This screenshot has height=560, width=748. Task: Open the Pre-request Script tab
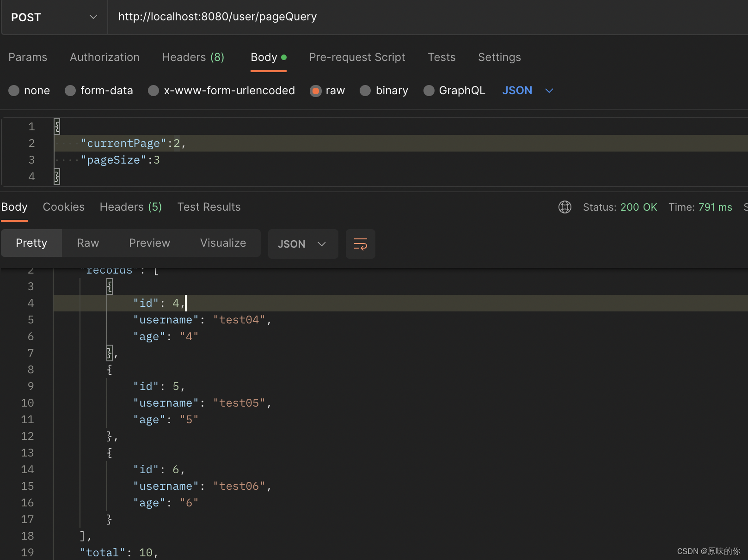point(357,57)
